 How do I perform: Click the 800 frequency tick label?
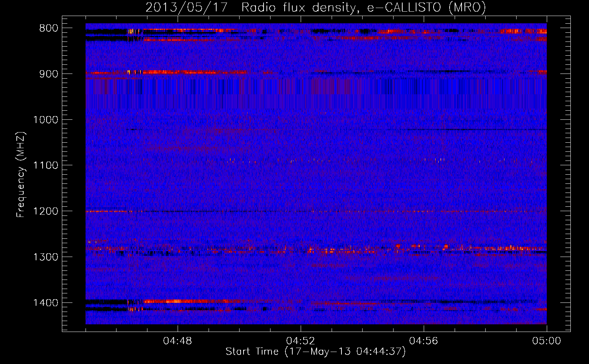tap(49, 28)
